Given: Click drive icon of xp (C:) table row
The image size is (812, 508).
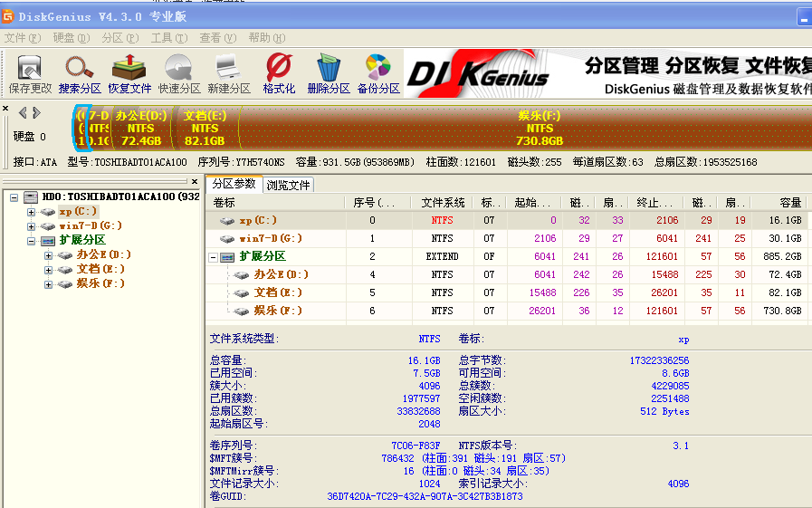Looking at the screenshot, I should click(x=227, y=221).
